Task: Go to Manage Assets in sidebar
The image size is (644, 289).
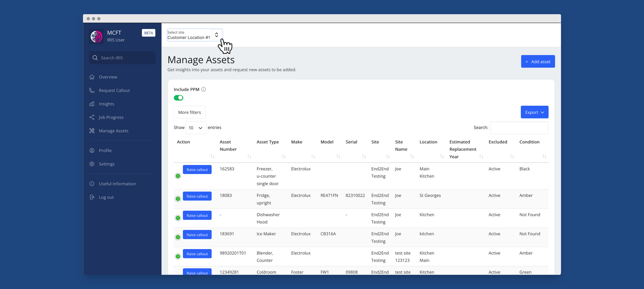Action: click(x=113, y=131)
